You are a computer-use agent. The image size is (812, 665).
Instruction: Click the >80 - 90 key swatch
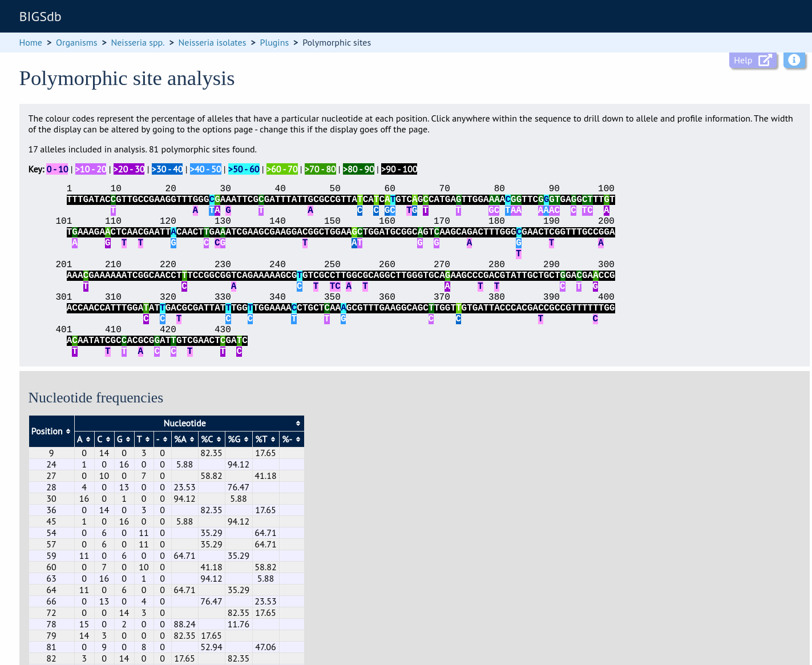[359, 169]
